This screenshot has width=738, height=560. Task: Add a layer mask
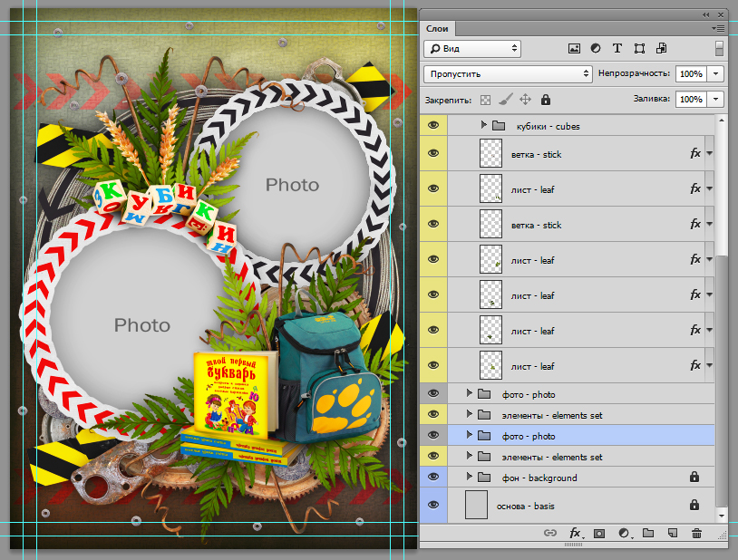[599, 534]
